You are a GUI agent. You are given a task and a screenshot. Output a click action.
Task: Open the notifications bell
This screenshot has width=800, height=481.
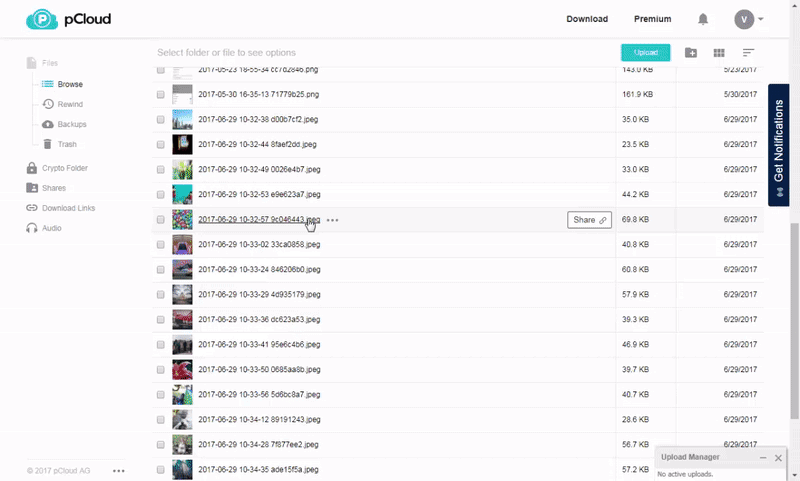click(x=703, y=19)
